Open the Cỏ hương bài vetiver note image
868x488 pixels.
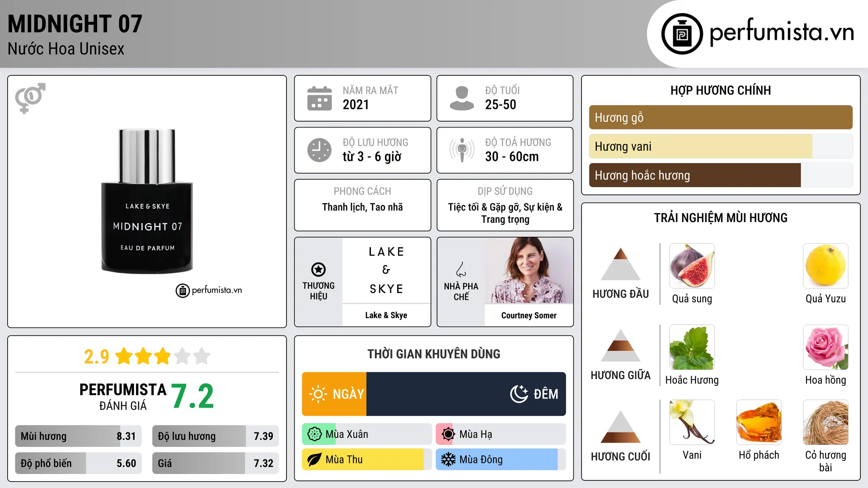826,422
